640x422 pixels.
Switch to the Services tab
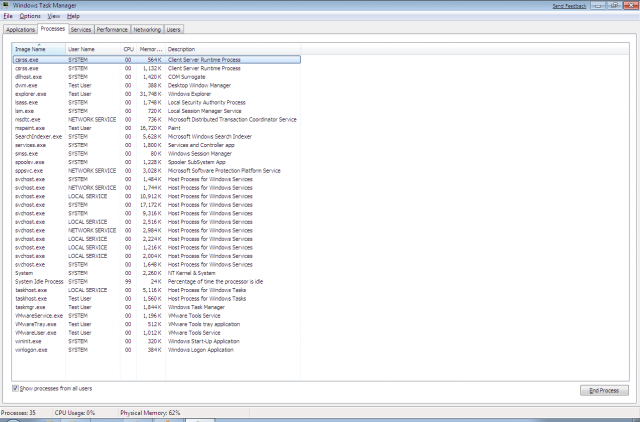(x=81, y=30)
